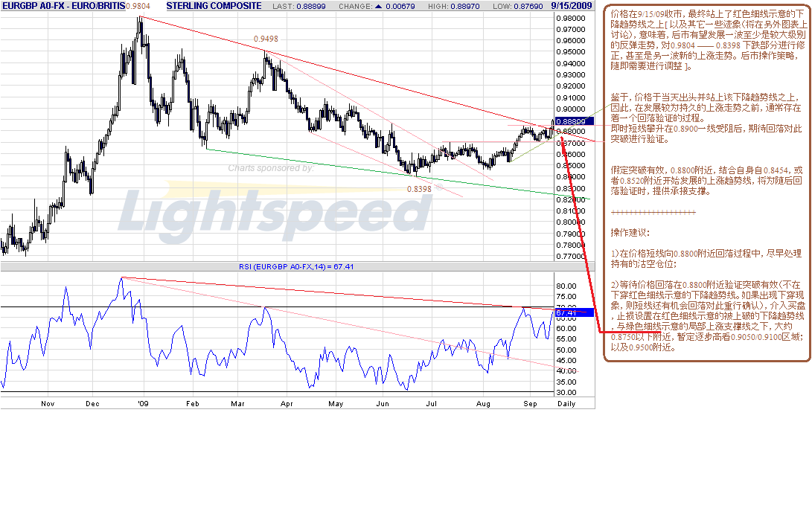Image resolution: width=812 pixels, height=520 pixels.
Task: Click the Daily interval label
Action: pos(566,404)
